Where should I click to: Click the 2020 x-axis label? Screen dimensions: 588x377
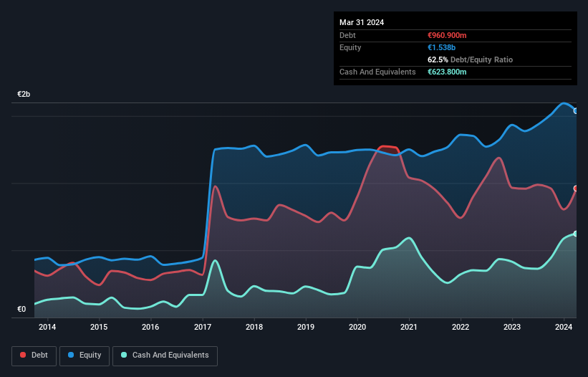(x=357, y=327)
